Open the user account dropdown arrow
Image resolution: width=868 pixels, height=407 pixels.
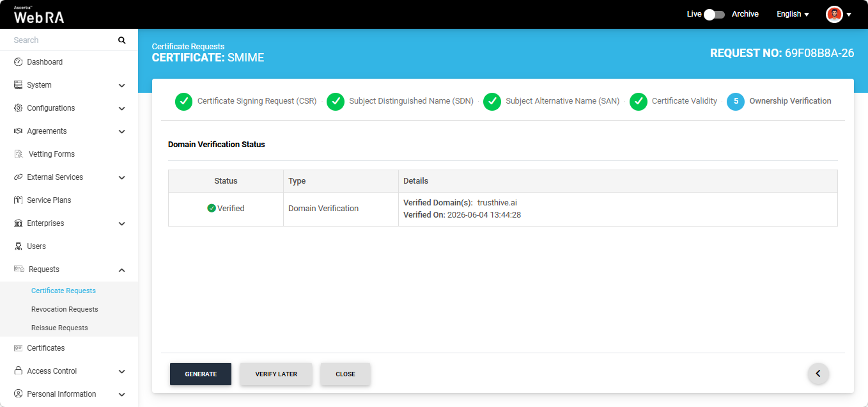point(849,15)
